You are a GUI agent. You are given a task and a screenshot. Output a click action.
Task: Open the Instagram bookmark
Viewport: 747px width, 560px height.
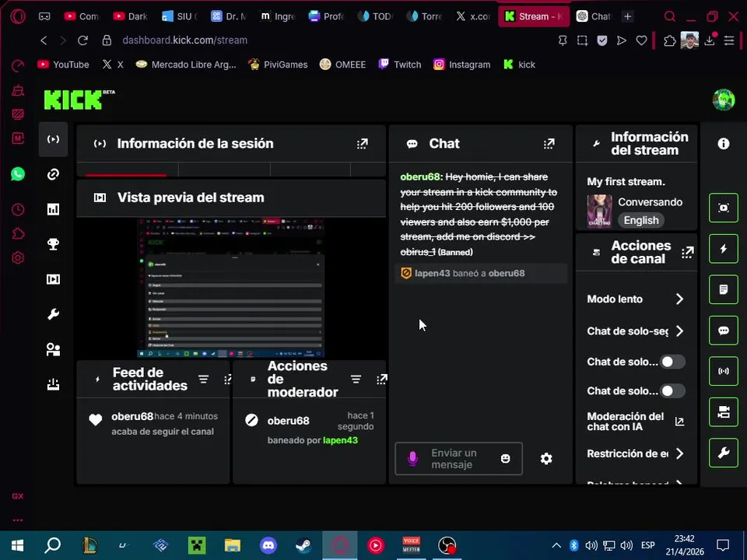pyautogui.click(x=461, y=65)
